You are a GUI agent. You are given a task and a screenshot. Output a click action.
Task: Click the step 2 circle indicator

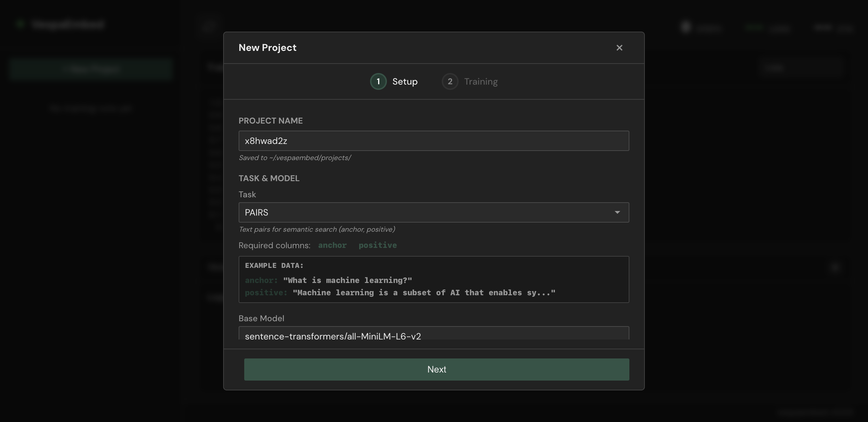tap(450, 81)
